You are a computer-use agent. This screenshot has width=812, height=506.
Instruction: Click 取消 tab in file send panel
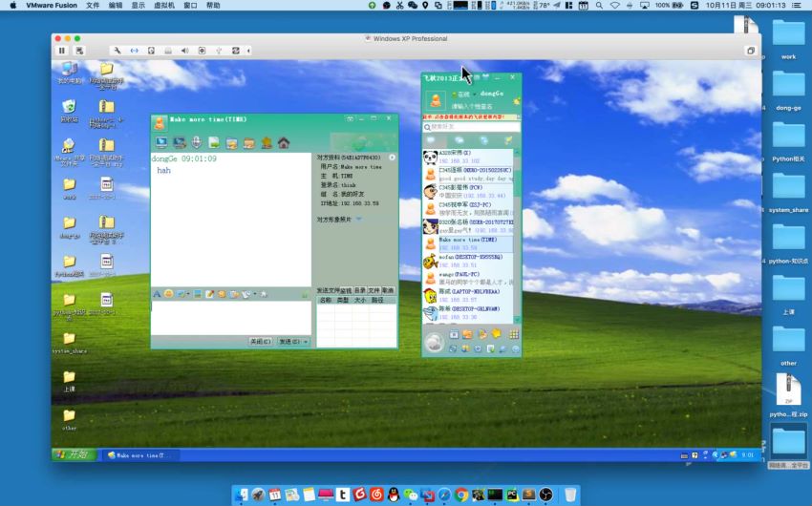388,290
